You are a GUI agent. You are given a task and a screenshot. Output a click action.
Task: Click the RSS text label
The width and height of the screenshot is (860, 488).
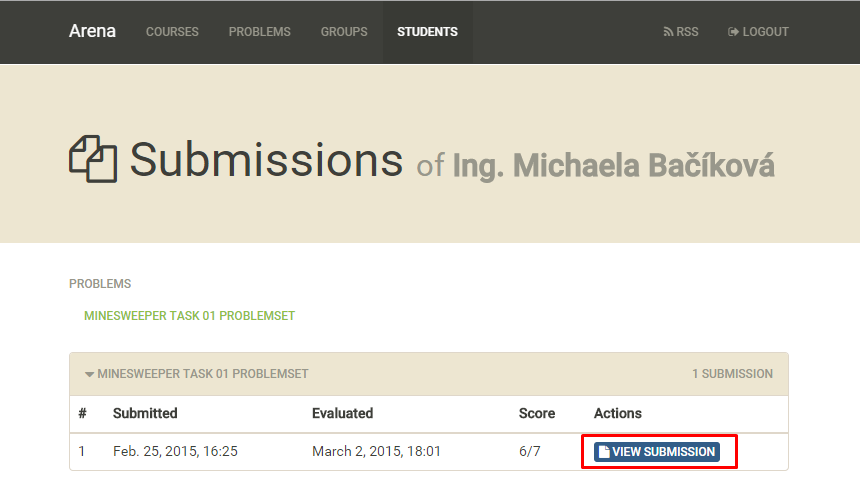(687, 32)
